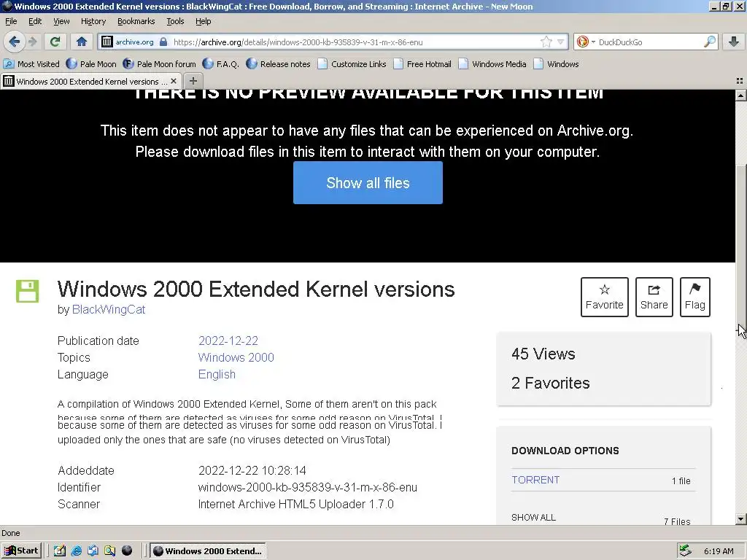The image size is (747, 560).
Task: Click the Identifier value windows-2000-kb-935839-v-31-m-x-86-enu
Action: (308, 488)
